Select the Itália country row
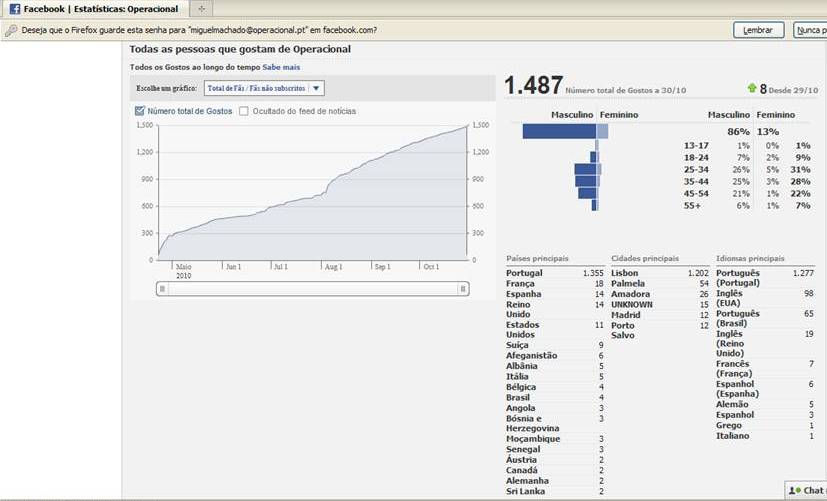The image size is (827, 501). [x=554, y=377]
